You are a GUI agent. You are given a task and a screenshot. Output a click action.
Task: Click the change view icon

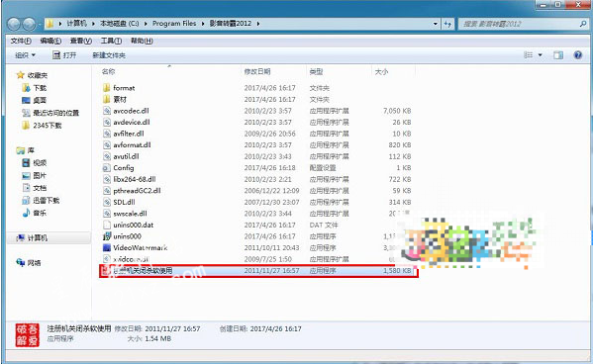(x=529, y=55)
